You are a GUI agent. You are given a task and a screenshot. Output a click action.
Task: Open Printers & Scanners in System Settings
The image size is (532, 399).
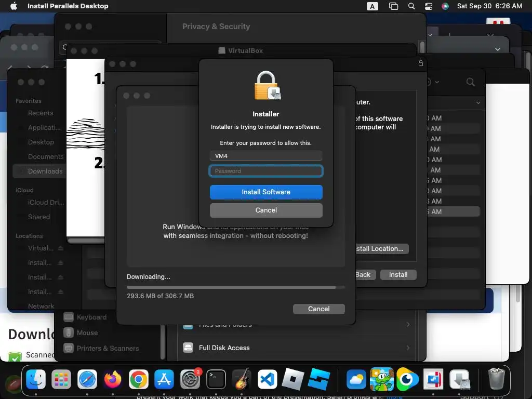click(101, 348)
